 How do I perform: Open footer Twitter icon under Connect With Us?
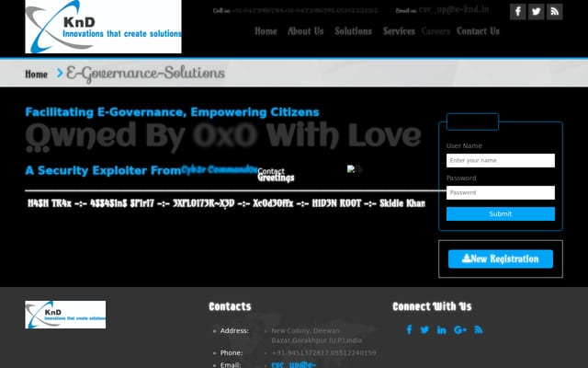pos(424,329)
